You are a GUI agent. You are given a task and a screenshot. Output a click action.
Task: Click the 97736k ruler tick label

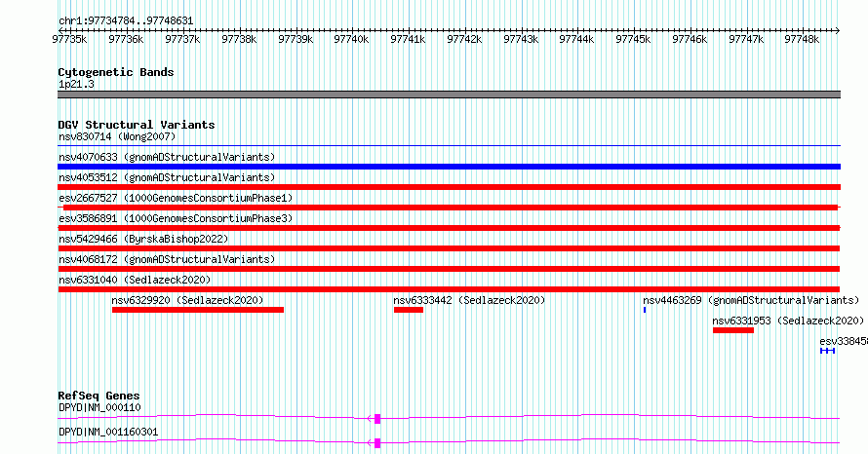pyautogui.click(x=126, y=39)
